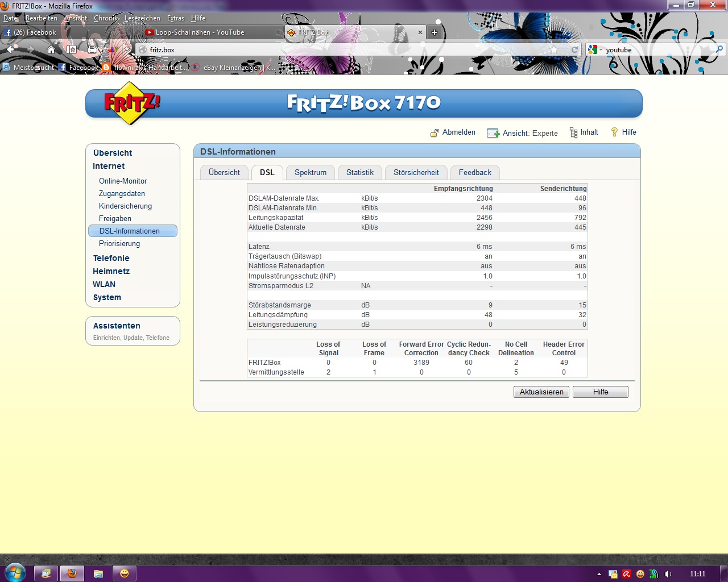The image size is (728, 582).
Task: Open the URL history dropdown arrow
Action: (x=564, y=50)
